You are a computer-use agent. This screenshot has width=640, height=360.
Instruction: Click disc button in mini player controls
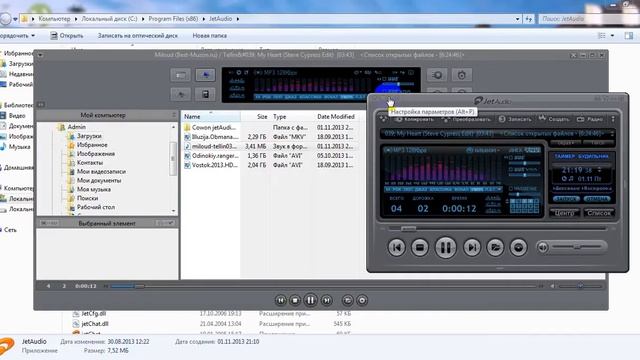[x=518, y=247]
